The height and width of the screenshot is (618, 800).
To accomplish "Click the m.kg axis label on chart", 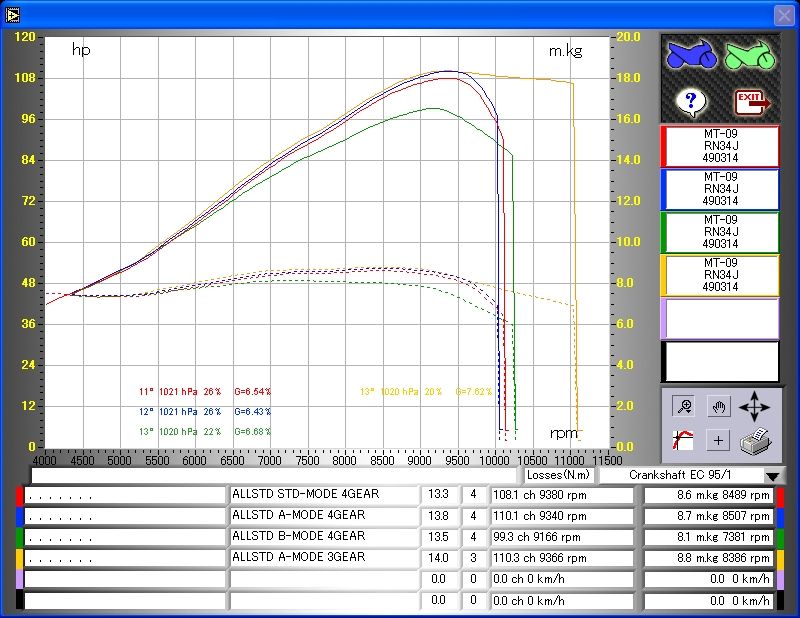I will pos(565,51).
